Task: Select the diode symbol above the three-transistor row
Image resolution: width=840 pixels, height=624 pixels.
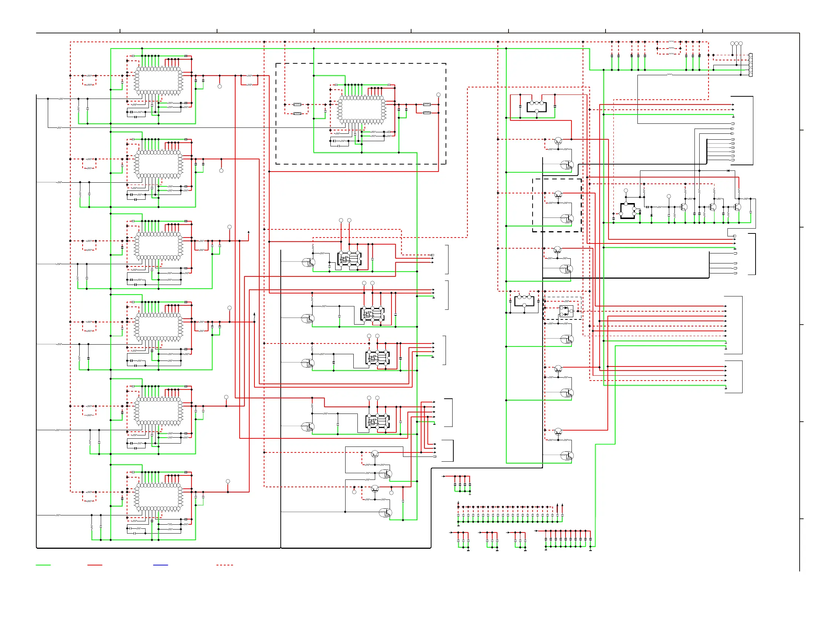Action: tap(728, 171)
